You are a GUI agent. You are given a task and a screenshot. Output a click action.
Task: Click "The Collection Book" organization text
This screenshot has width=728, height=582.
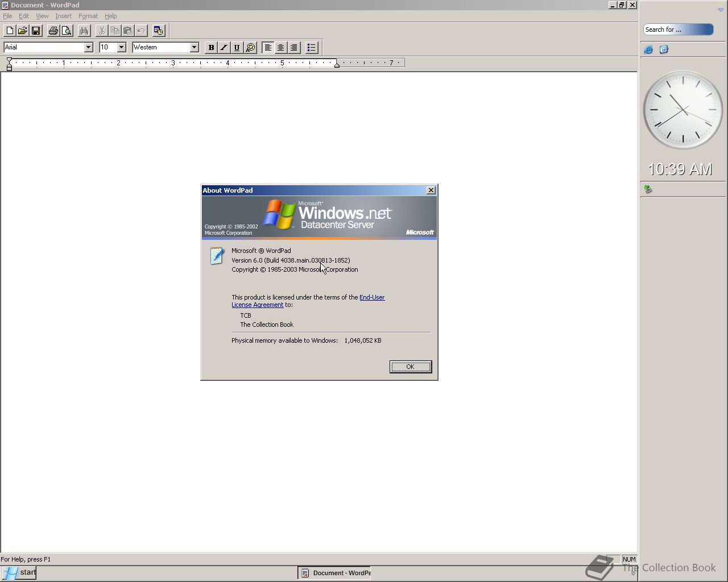tap(267, 325)
